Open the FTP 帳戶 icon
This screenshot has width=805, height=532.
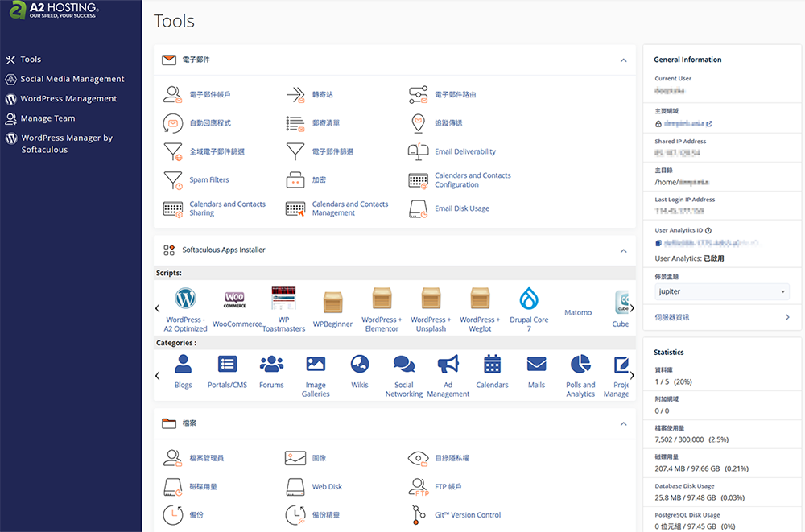pos(419,486)
